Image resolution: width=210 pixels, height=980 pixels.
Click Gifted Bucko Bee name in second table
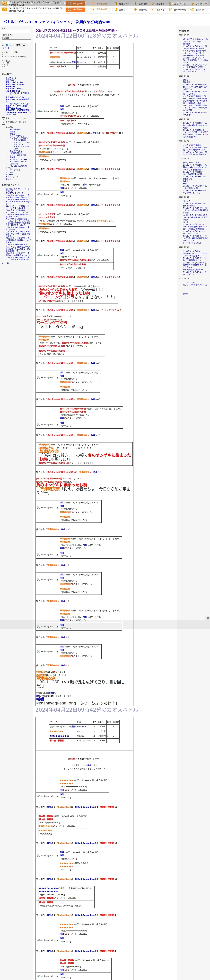tap(60, 736)
